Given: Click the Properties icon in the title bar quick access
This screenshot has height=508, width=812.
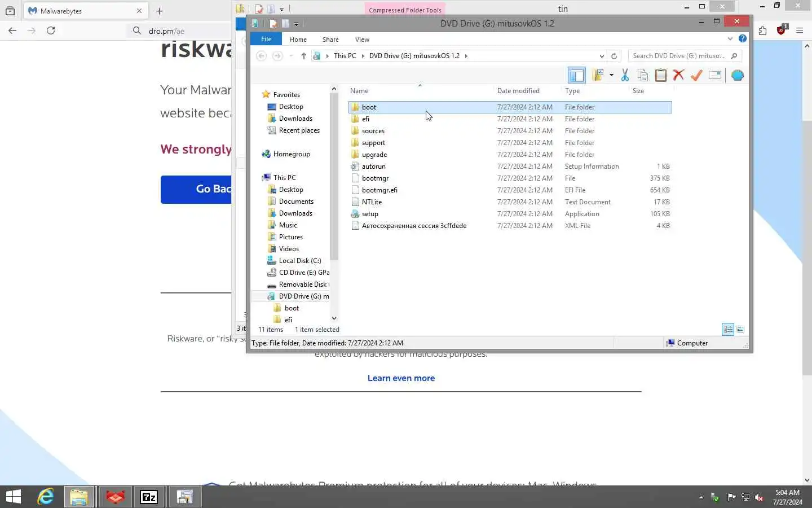Looking at the screenshot, I should click(273, 23).
